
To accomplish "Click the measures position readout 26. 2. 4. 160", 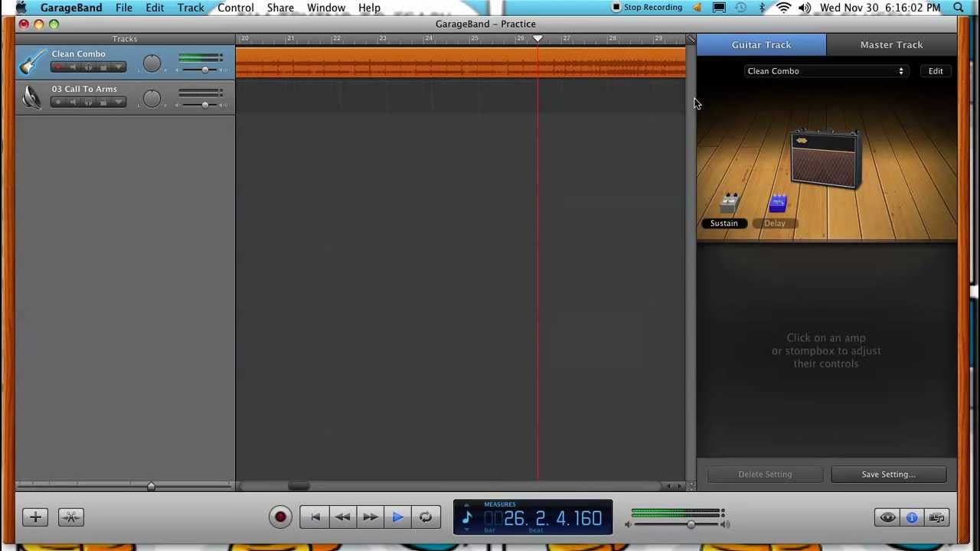I will (553, 519).
